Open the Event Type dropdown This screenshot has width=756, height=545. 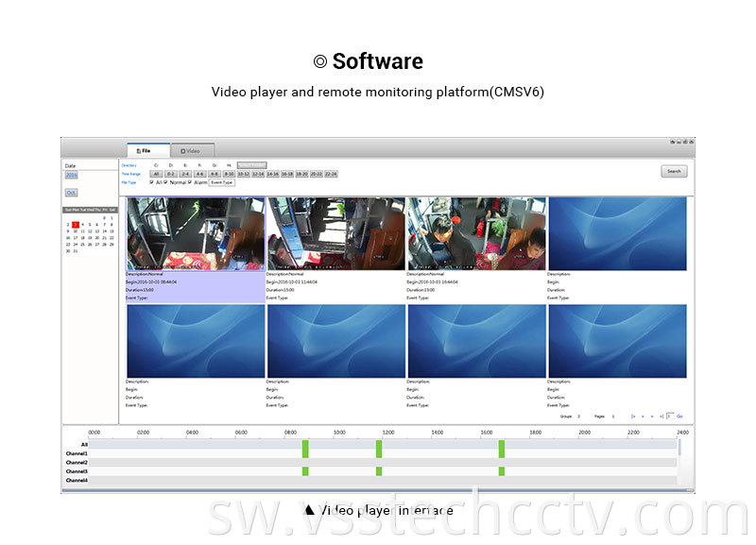click(x=221, y=182)
